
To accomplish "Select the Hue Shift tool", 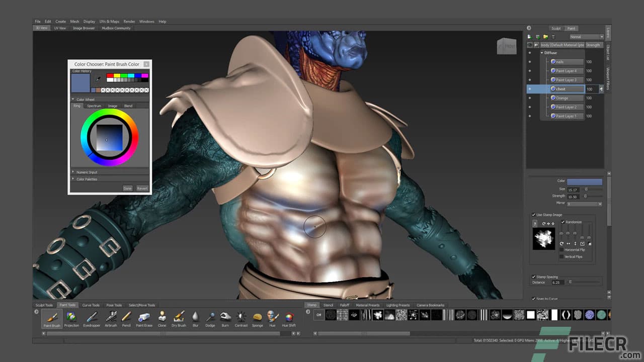I will [x=289, y=318].
